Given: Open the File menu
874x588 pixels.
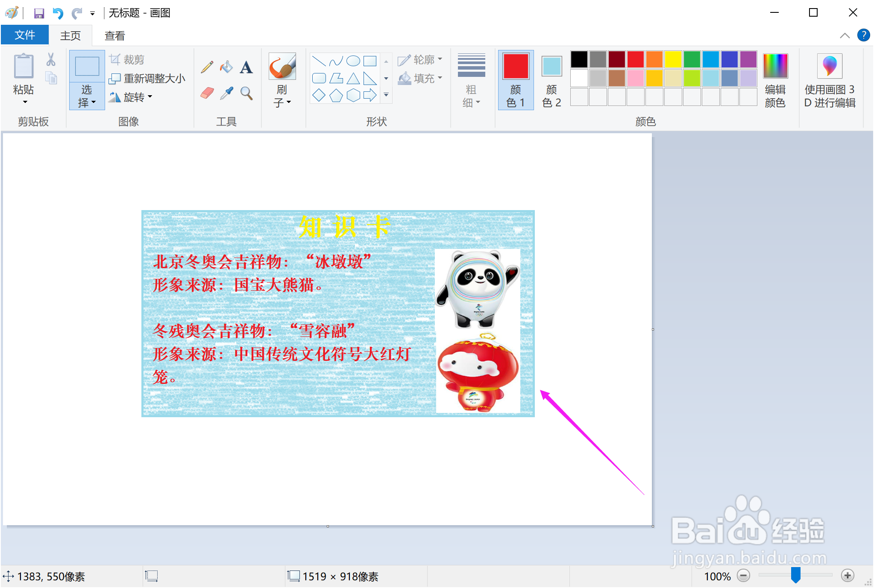Looking at the screenshot, I should click(24, 35).
